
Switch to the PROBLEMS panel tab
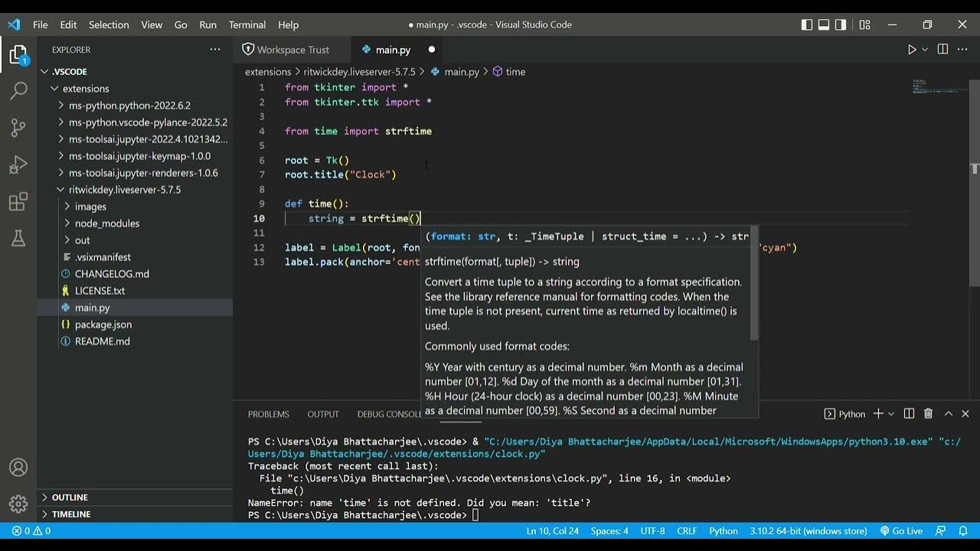click(269, 414)
